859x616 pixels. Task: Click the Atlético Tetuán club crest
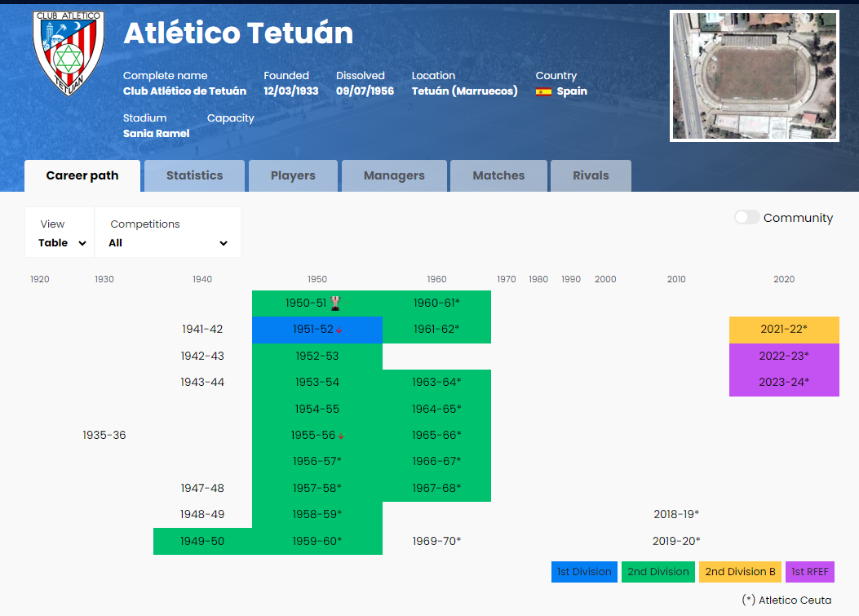click(x=69, y=53)
